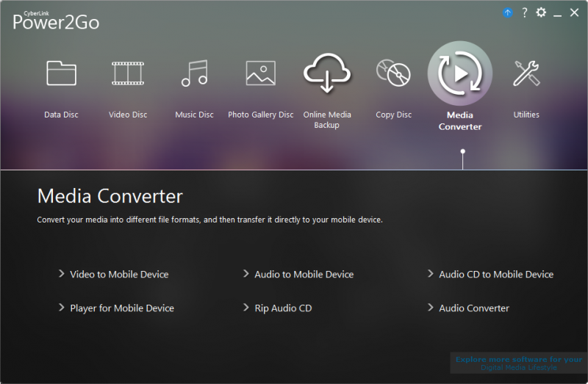Open the Copy Disc icon

(393, 73)
